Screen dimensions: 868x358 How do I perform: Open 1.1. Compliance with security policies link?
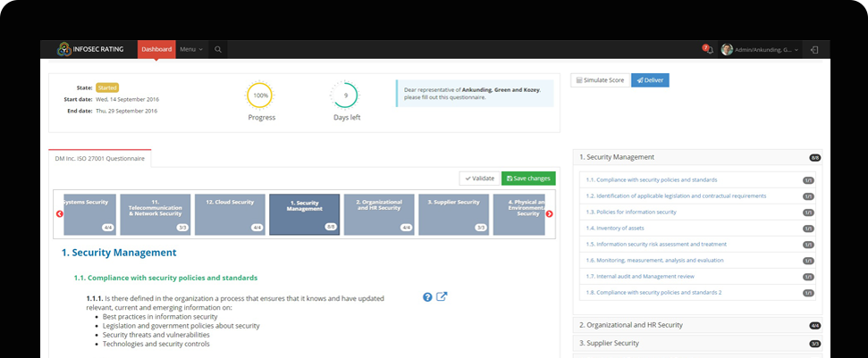[x=652, y=180]
